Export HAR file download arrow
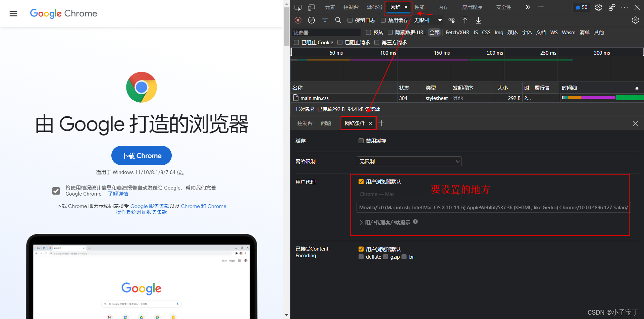Screen dimensions: 644x319 478,20
